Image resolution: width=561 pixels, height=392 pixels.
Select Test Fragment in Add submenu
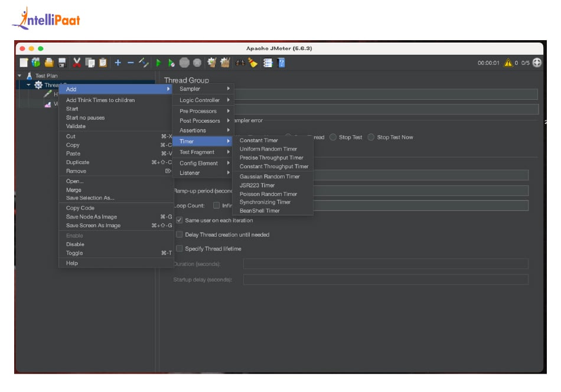pos(203,152)
